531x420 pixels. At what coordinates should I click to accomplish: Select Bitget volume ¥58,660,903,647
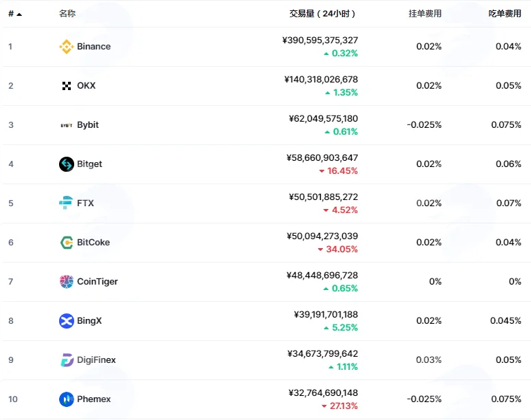[322, 157]
